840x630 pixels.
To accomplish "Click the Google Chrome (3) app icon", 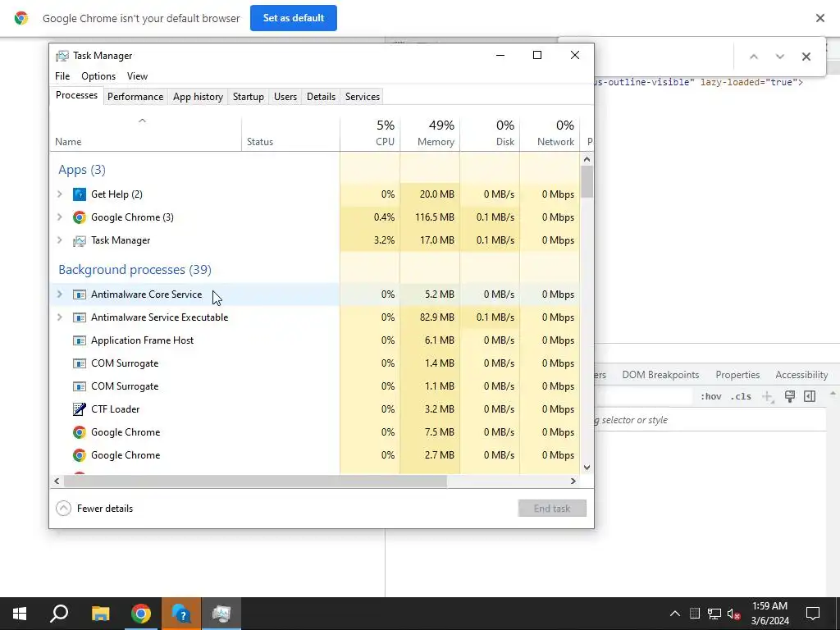I will coord(80,217).
